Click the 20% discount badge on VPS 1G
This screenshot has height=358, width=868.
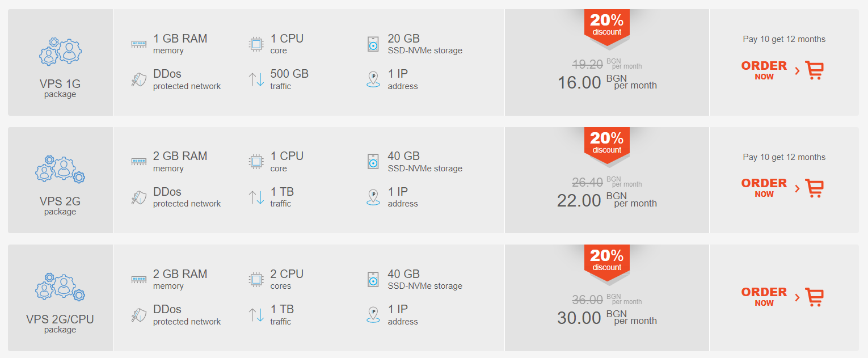pos(607,26)
